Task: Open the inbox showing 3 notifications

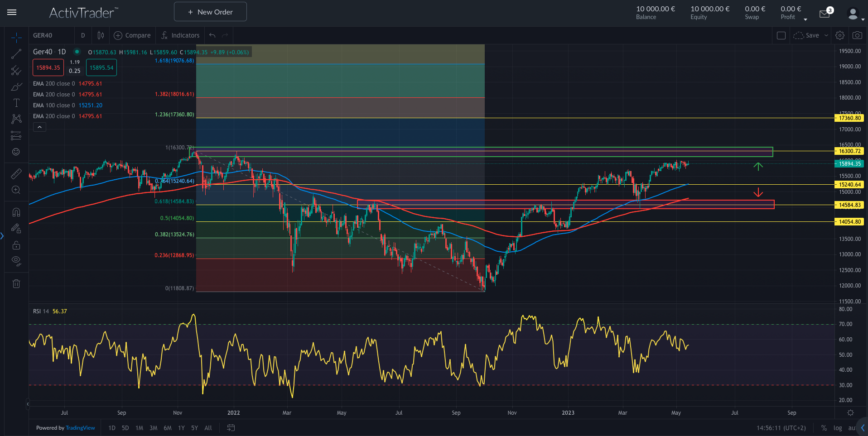Action: [x=825, y=14]
